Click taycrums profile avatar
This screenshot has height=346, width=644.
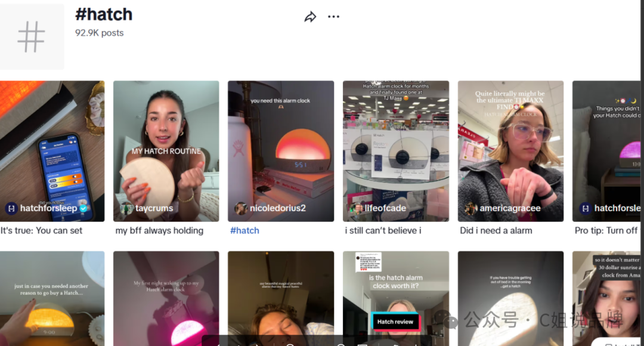[126, 208]
